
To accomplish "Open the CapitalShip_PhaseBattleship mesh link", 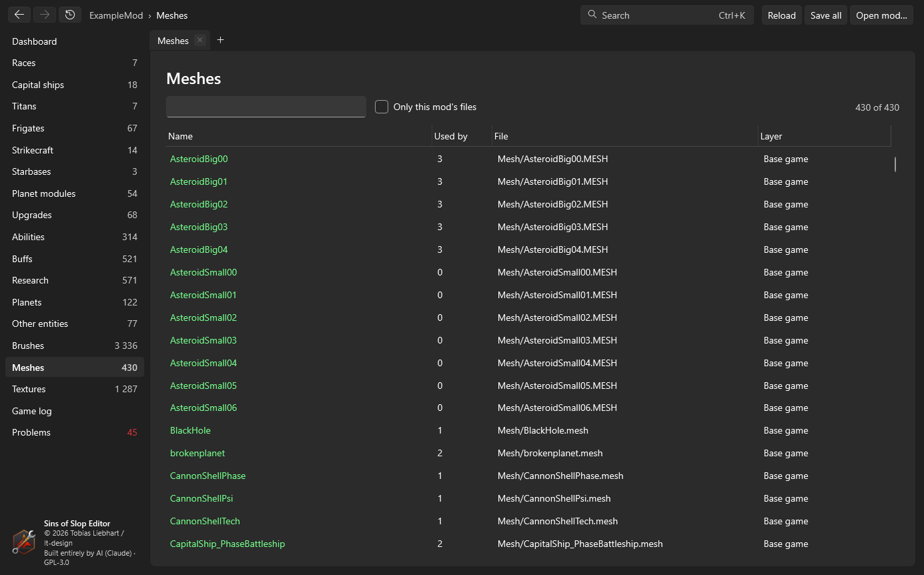I will [227, 544].
